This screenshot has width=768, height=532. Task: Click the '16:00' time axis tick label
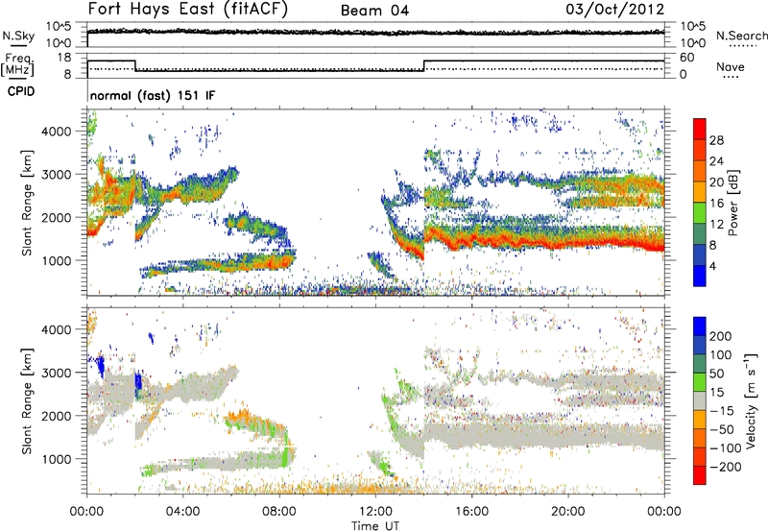[471, 512]
